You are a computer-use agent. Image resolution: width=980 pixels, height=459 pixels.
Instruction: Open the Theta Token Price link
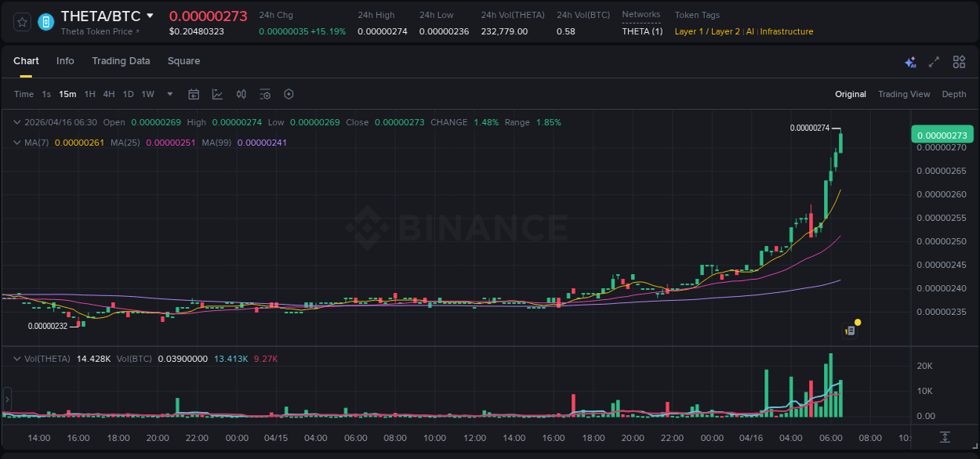[100, 31]
